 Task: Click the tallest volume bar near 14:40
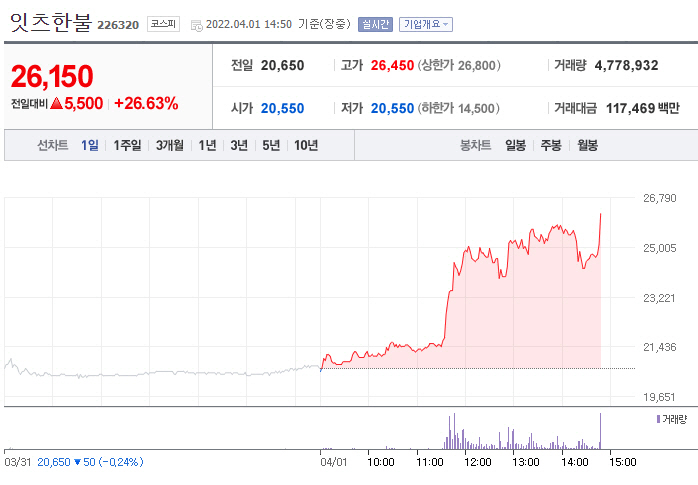(x=601, y=430)
